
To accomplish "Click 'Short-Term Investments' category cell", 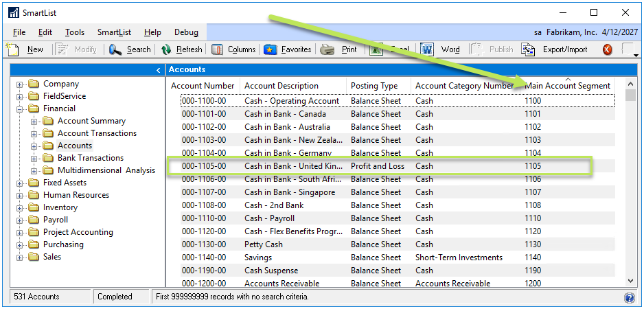I will [459, 257].
